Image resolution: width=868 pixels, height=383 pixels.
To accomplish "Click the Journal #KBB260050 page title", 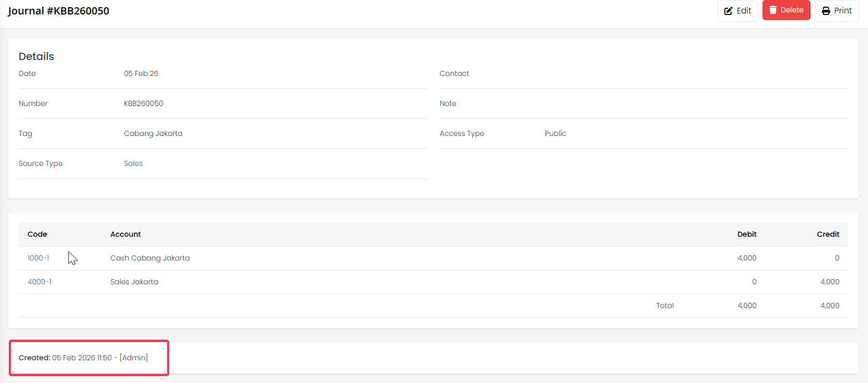I will pyautogui.click(x=58, y=11).
